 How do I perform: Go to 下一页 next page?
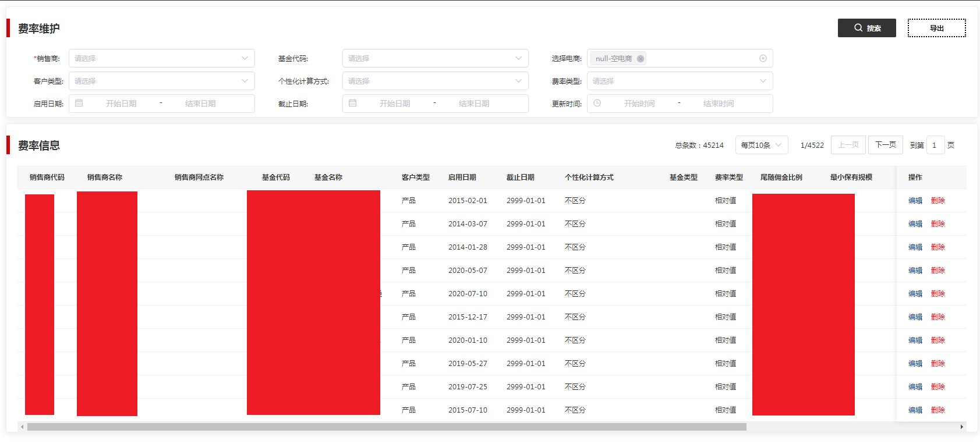pos(886,145)
